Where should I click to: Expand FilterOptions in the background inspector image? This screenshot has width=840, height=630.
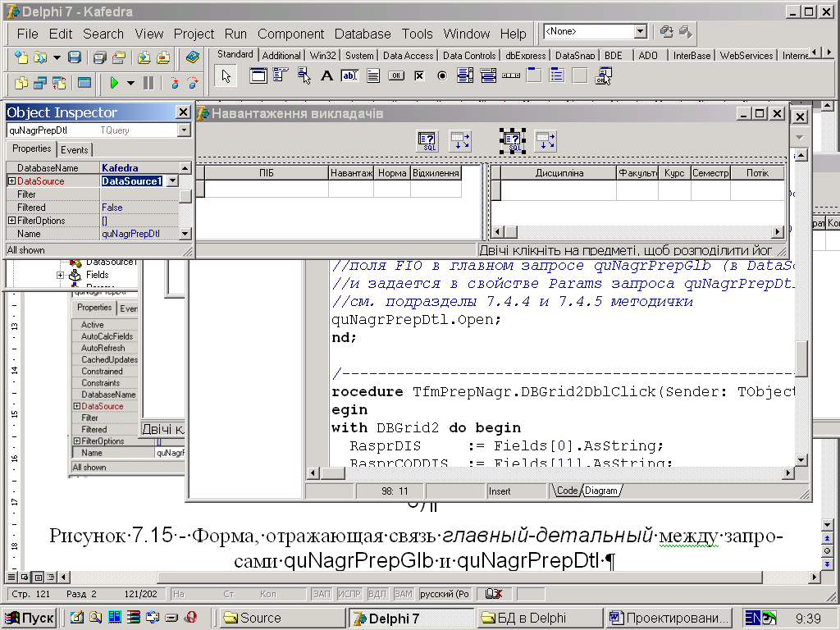[76, 441]
